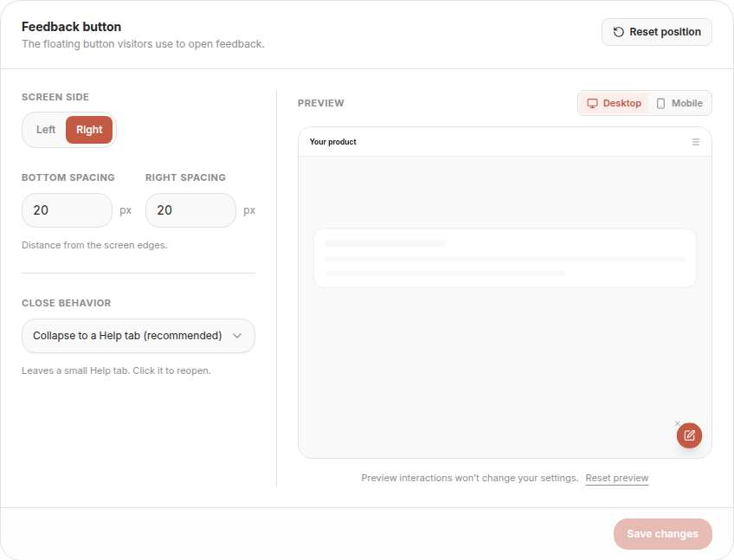Select the Right screen side option
Viewport: 734px width, 560px height.
coord(89,130)
